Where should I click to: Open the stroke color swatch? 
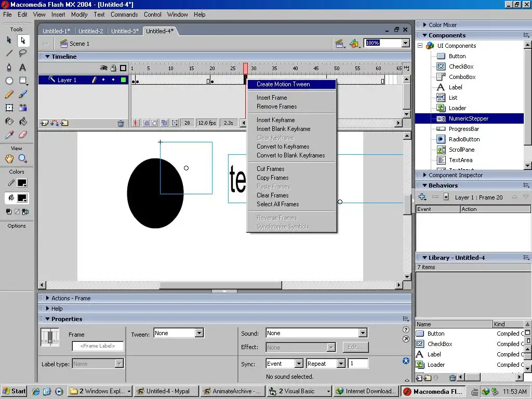(22, 182)
